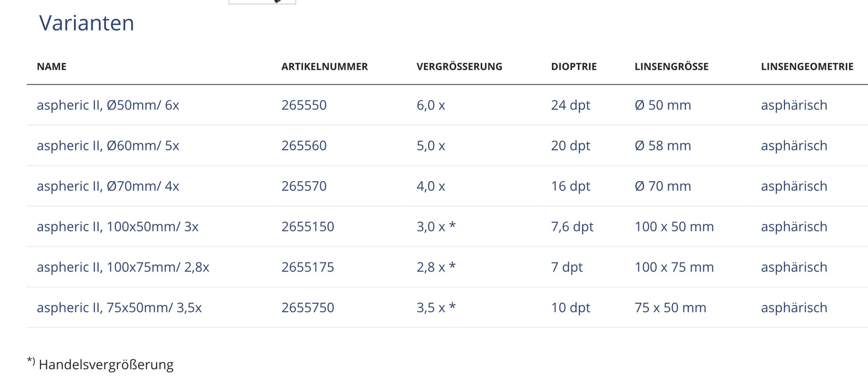Click the Vergrösserung column header
Screen dimensions: 868x381
tap(459, 67)
